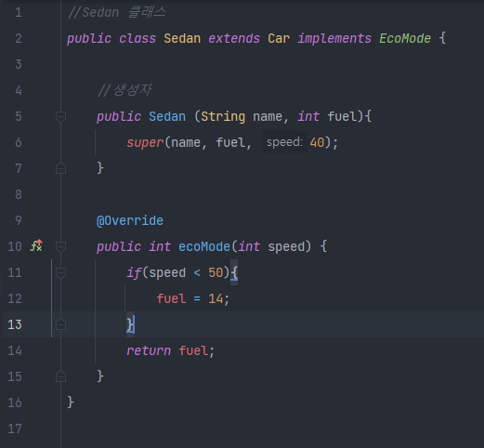
Task: Click the '//Sedan 클래스' comment
Action: point(117,13)
